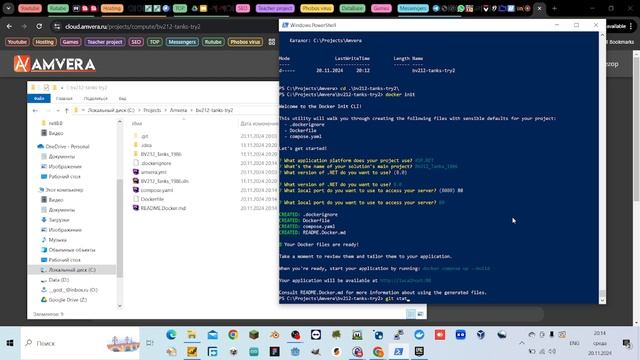Open Epic Games launcher on the taskbar
The image size is (640, 360).
(x=419, y=351)
